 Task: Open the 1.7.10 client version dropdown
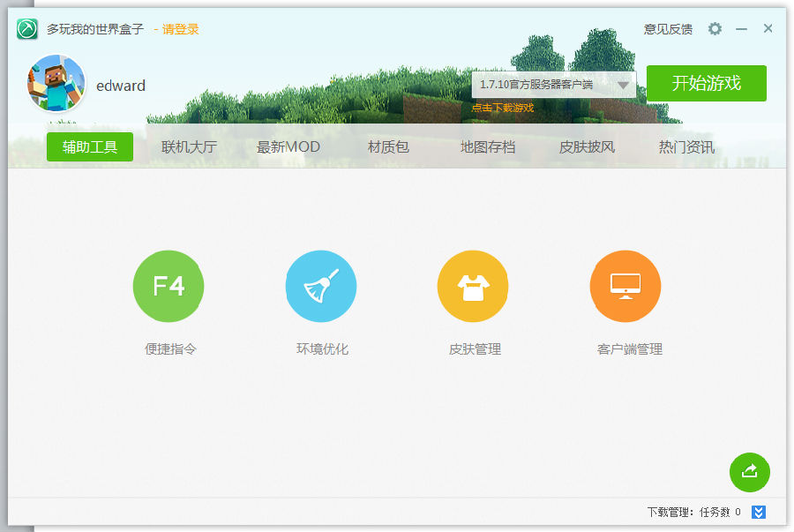coord(554,85)
